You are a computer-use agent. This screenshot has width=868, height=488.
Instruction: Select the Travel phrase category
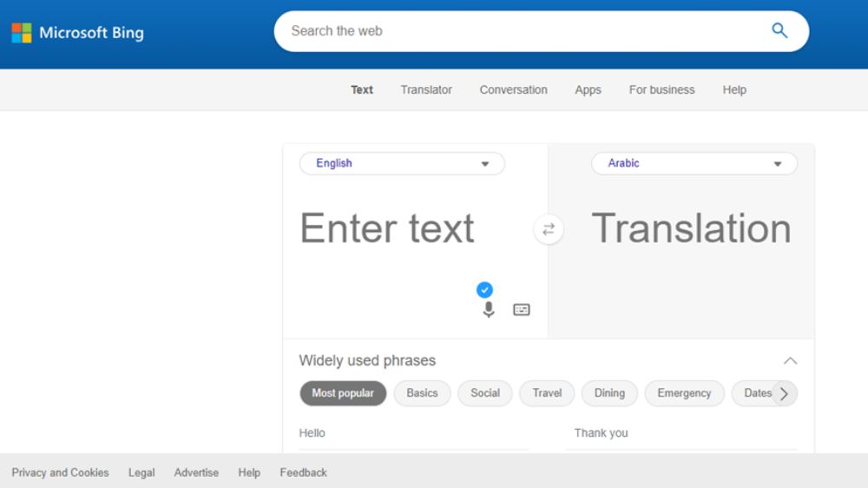pos(547,393)
